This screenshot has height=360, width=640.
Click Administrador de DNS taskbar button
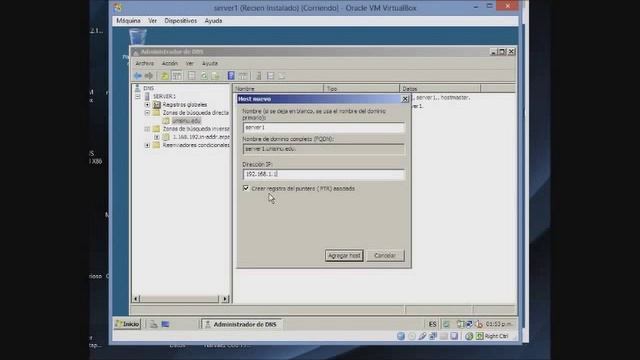coord(241,324)
